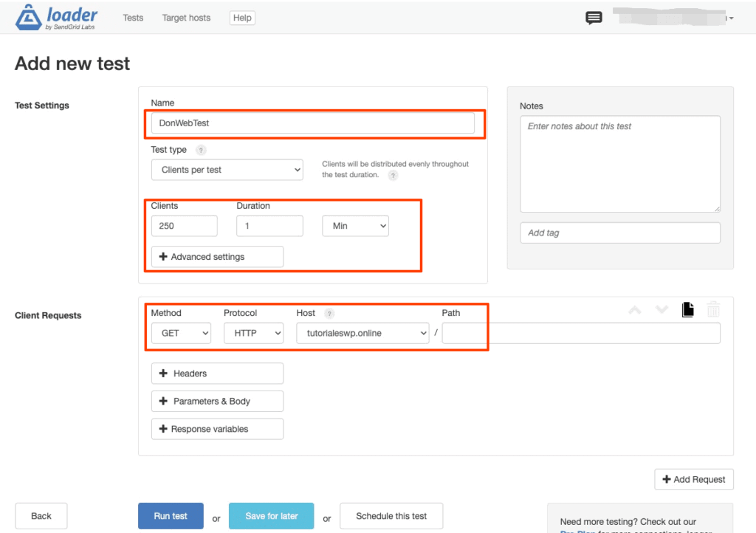Image resolution: width=756 pixels, height=533 pixels.
Task: Click the Run test button
Action: coord(171,516)
